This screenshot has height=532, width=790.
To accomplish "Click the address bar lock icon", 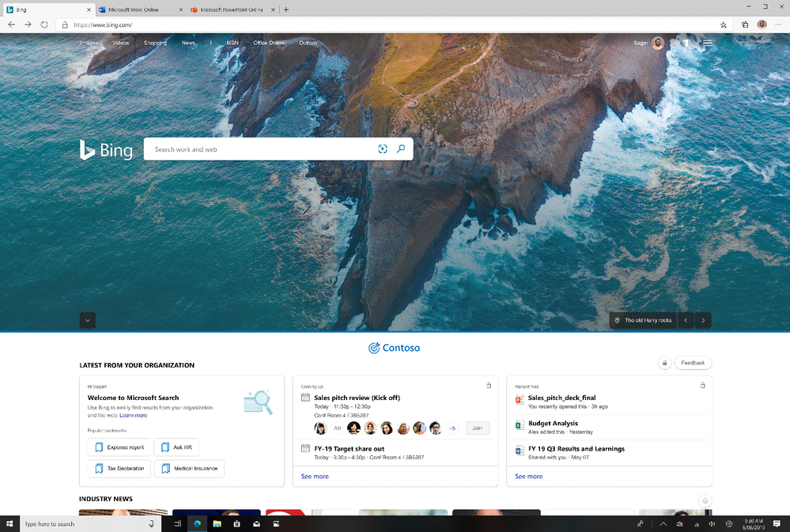I will pos(65,25).
